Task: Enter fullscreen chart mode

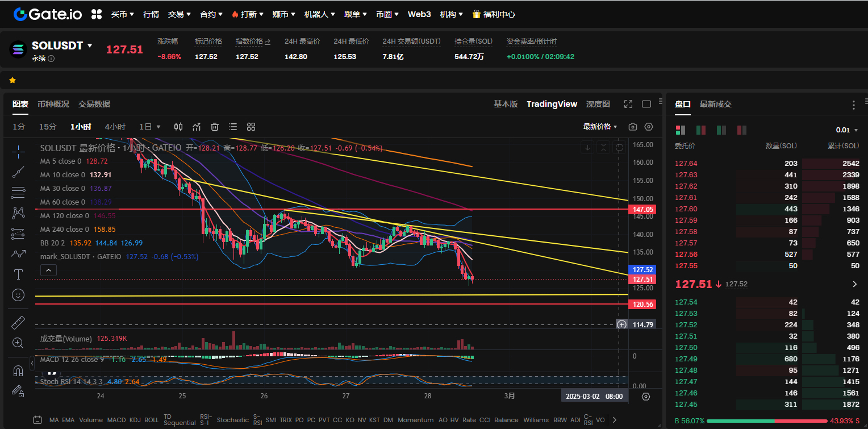Action: tap(628, 104)
